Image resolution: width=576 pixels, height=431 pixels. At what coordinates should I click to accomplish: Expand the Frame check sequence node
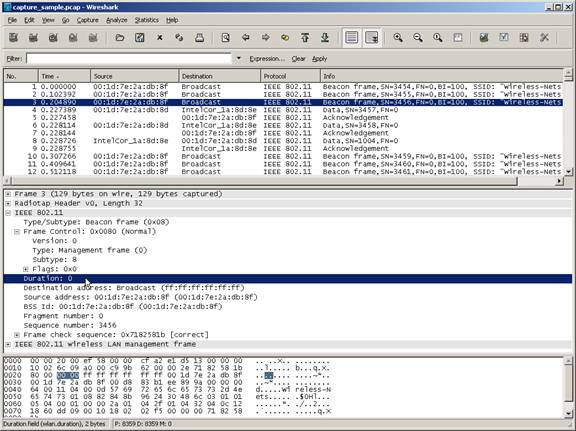tap(17, 335)
